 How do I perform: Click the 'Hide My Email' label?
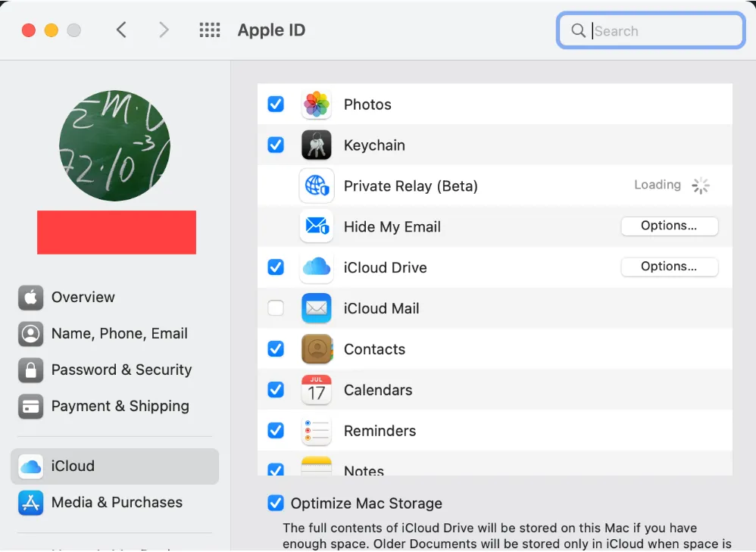click(392, 226)
